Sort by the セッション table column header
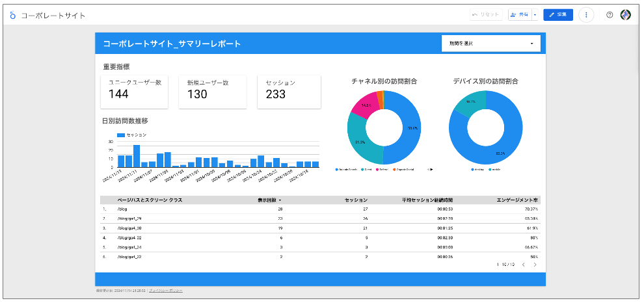Viewport: 644px width, 303px height. coord(356,200)
